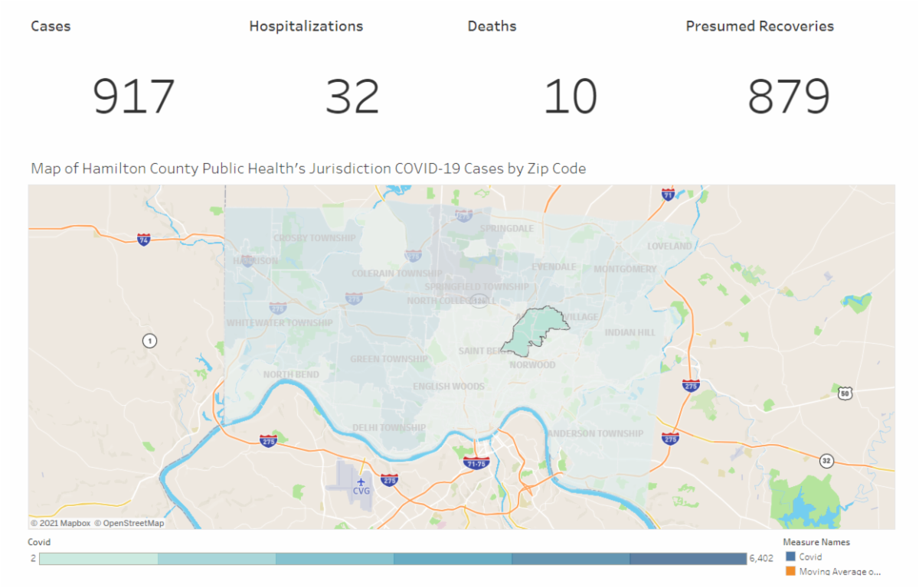Viewport: 919px width, 588px height.
Task: Click the Loveland map label
Action: pyautogui.click(x=669, y=247)
